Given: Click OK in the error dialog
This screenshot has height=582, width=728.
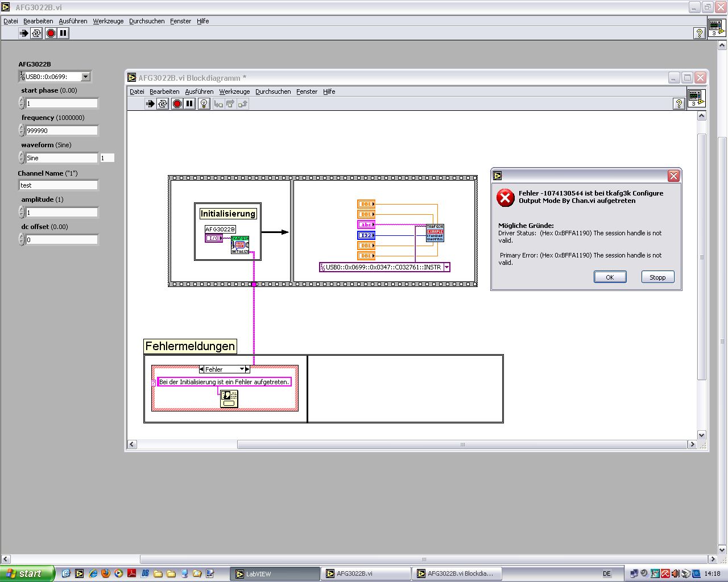Looking at the screenshot, I should (610, 277).
